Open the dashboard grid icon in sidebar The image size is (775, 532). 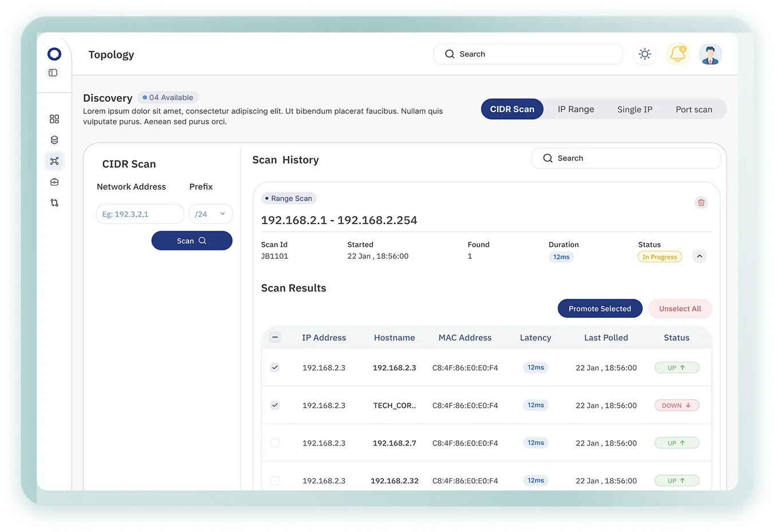pos(54,119)
